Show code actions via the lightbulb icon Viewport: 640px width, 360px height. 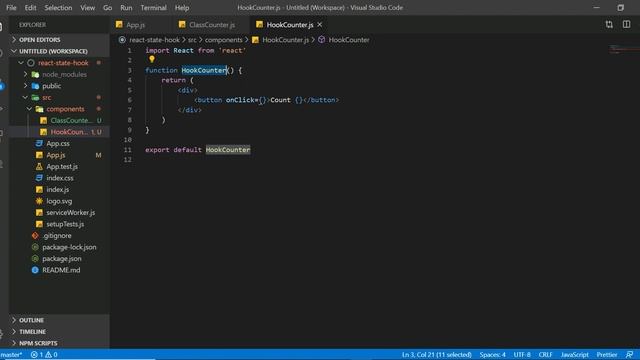point(152,60)
